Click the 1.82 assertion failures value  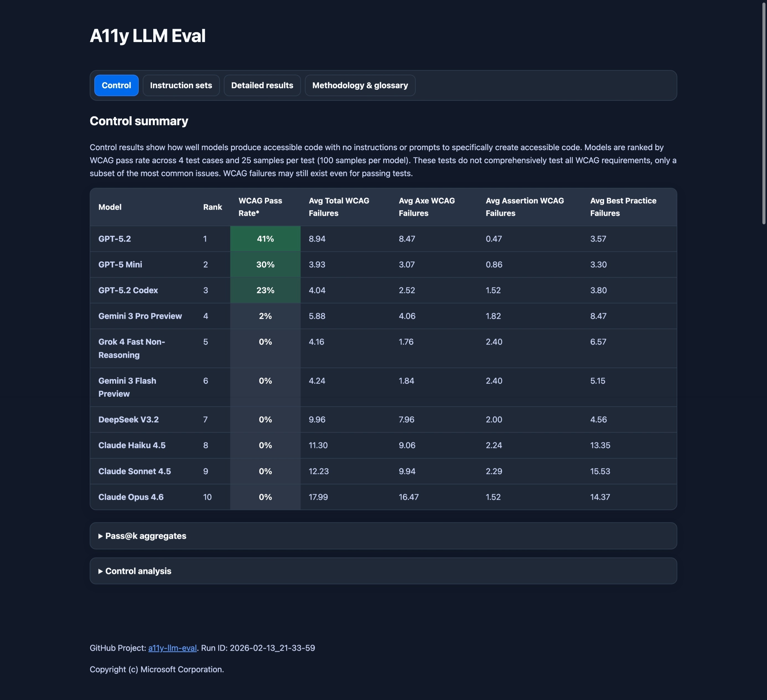tap(493, 316)
